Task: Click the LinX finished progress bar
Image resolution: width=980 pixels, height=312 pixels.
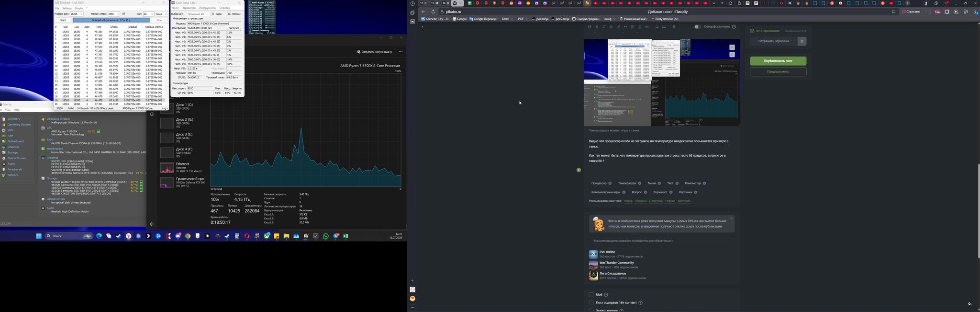Action: point(111,20)
